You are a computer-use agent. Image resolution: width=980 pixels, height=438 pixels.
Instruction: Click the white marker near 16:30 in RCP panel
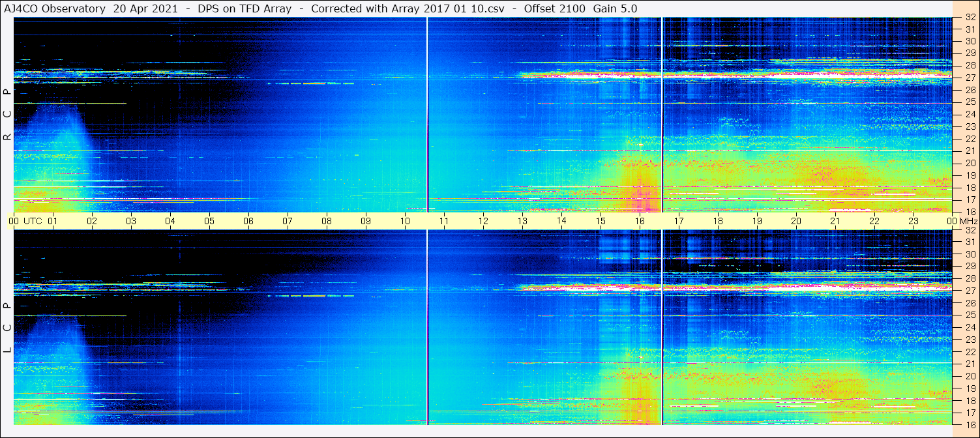(662, 115)
